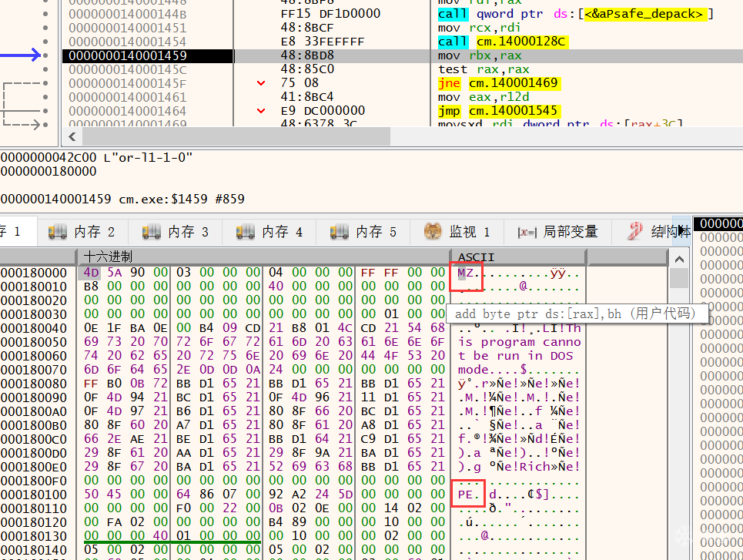Select dump address row 000180040
This screenshot has height=560, width=743.
point(34,328)
